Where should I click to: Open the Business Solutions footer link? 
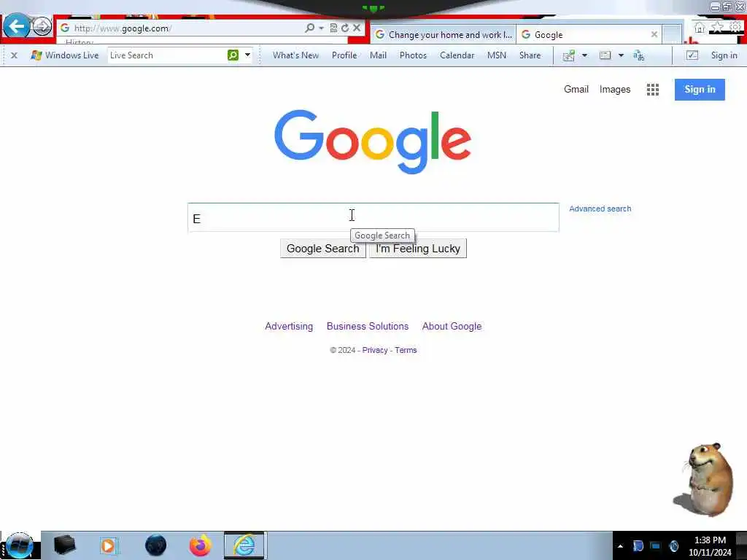click(x=368, y=326)
